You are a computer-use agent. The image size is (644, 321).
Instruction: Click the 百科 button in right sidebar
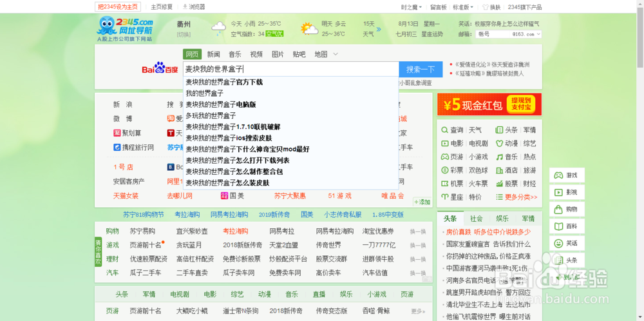(566, 226)
